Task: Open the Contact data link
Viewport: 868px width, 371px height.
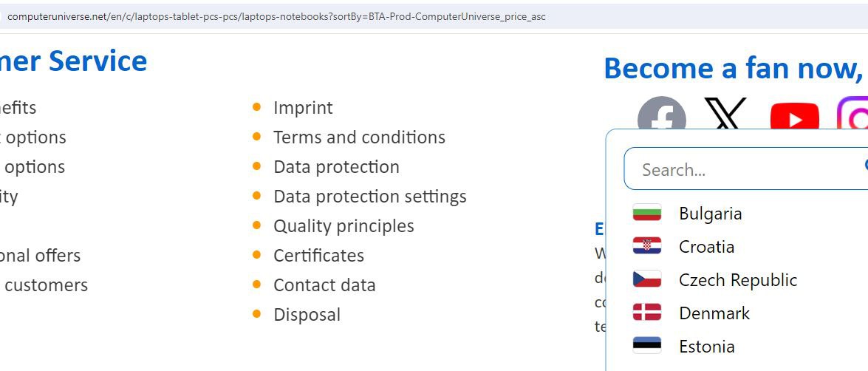Action: tap(324, 285)
